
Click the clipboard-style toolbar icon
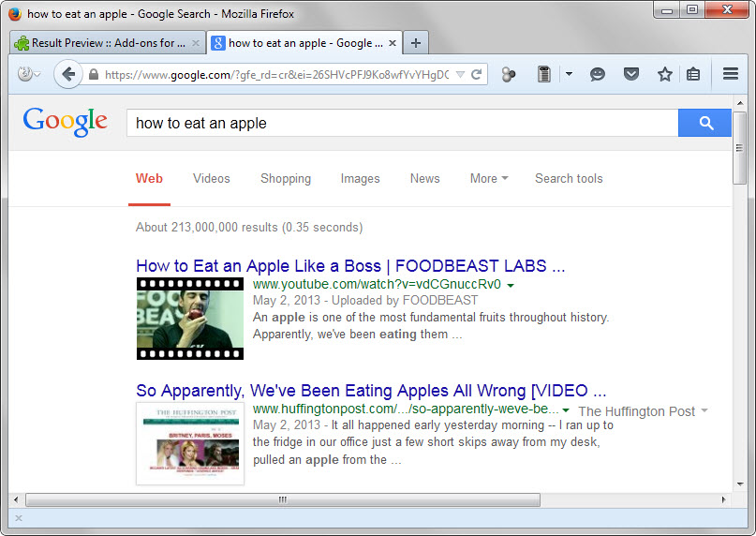click(x=544, y=74)
